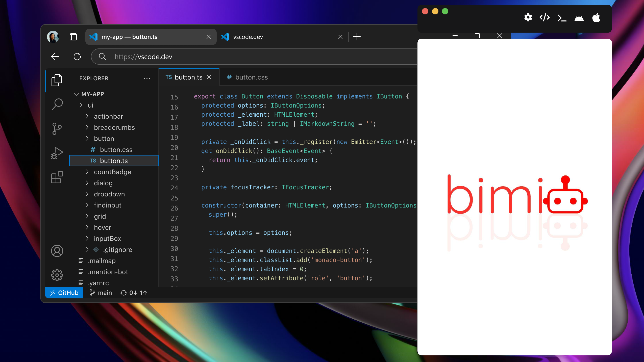Open Accounts menu in activity bar
Viewport: 644px width, 362px height.
pos(57,251)
